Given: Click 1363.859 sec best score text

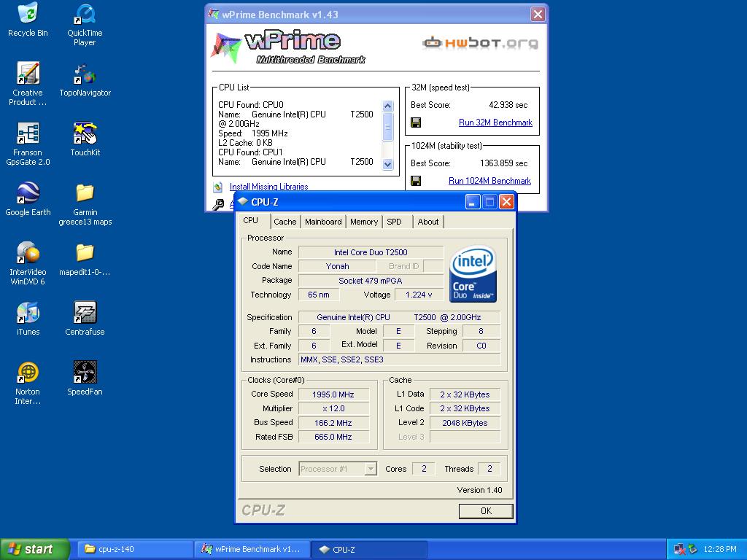Looking at the screenshot, I should [503, 163].
